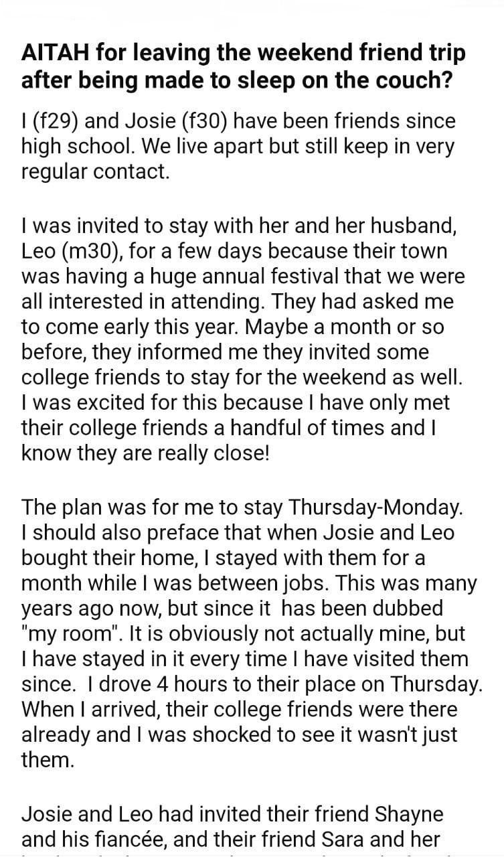Screen dimensions: 504x857
Task: Click the line "already and I was shocked to see"
Action: [x=240, y=734]
